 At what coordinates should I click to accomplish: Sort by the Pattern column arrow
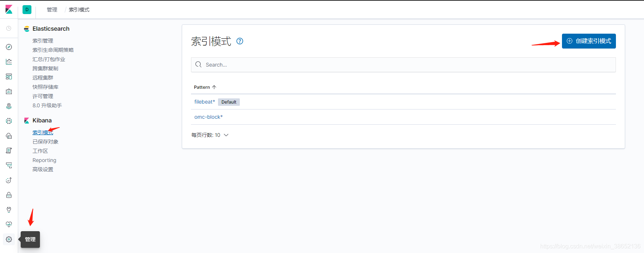214,87
